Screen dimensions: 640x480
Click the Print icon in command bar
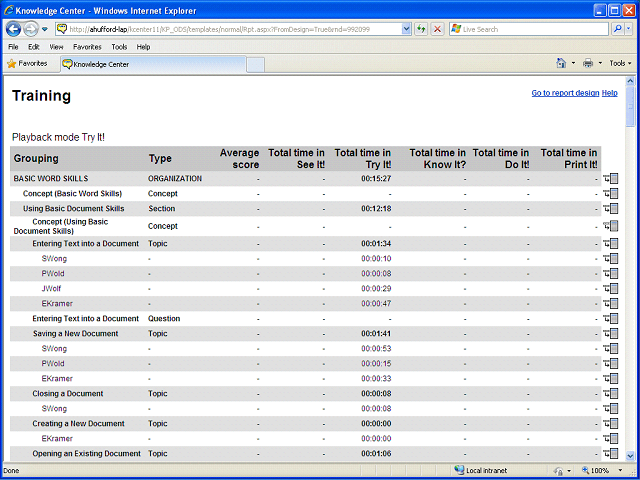click(588, 63)
